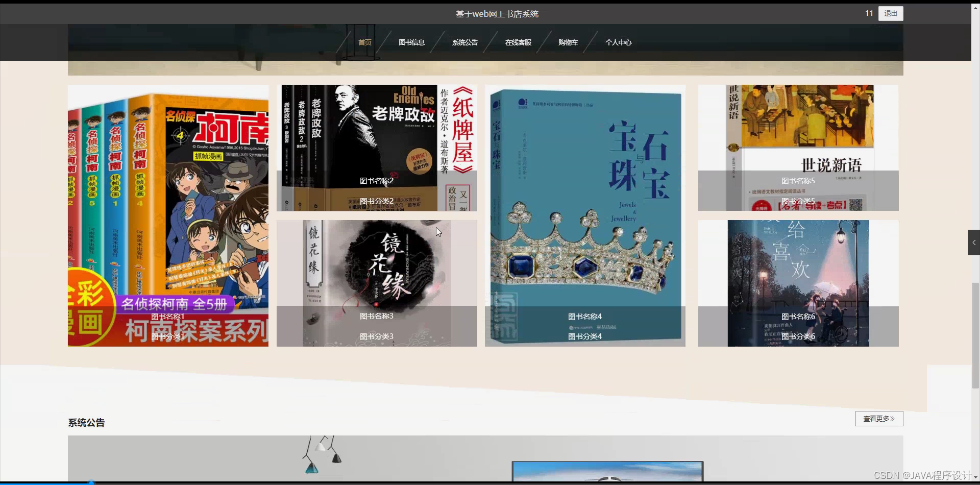
Task: Click the 图书名称1 label
Action: (168, 317)
